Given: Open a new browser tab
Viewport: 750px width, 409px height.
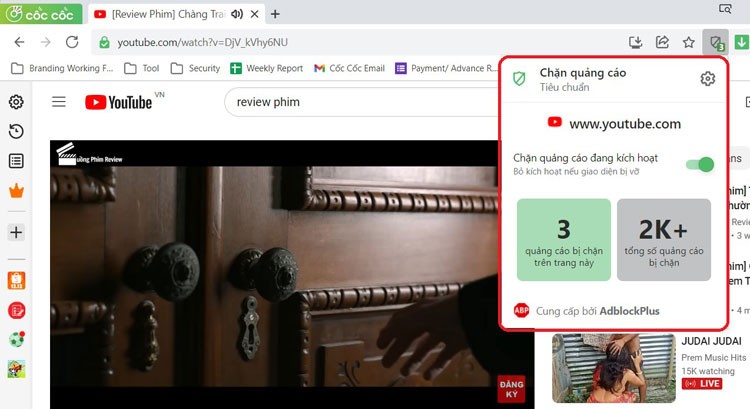Looking at the screenshot, I should 275,14.
